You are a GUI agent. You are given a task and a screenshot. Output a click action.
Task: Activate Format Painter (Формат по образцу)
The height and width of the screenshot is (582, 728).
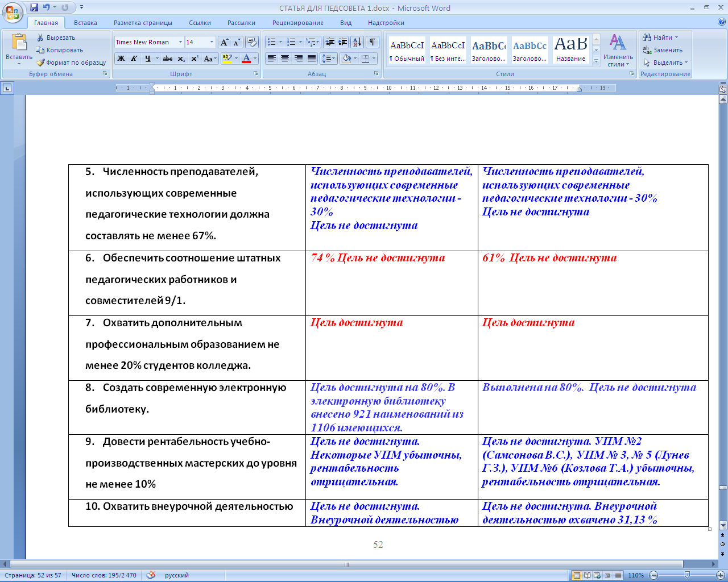(71, 63)
